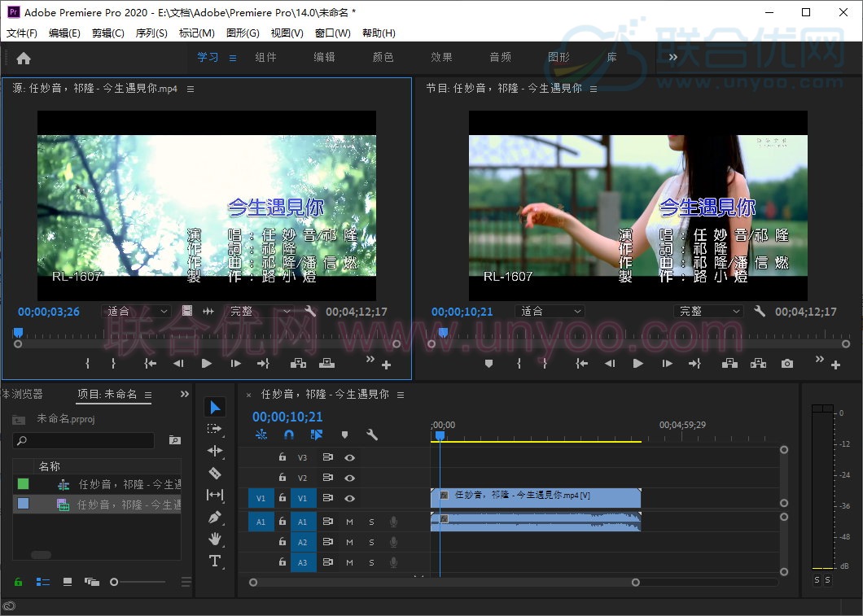Image resolution: width=863 pixels, height=616 pixels.
Task: Open source monitor zoom 适合 dropdown
Action: pyautogui.click(x=136, y=312)
